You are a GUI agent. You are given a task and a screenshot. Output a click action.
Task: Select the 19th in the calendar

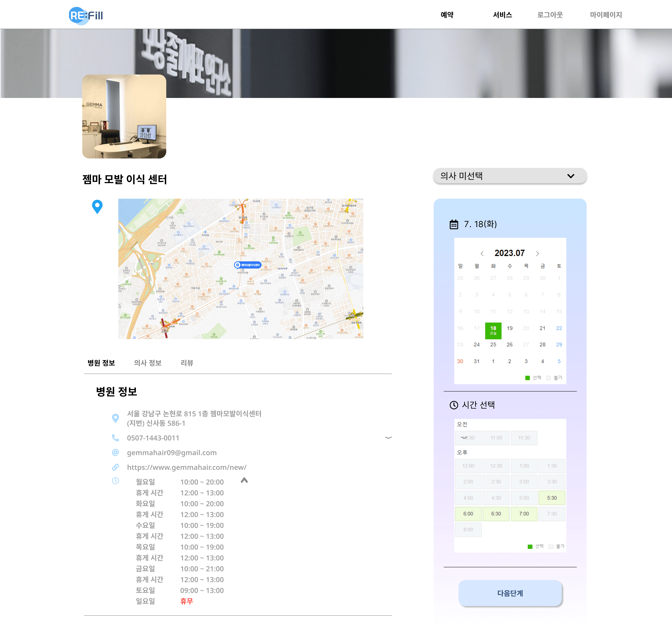[x=510, y=328]
